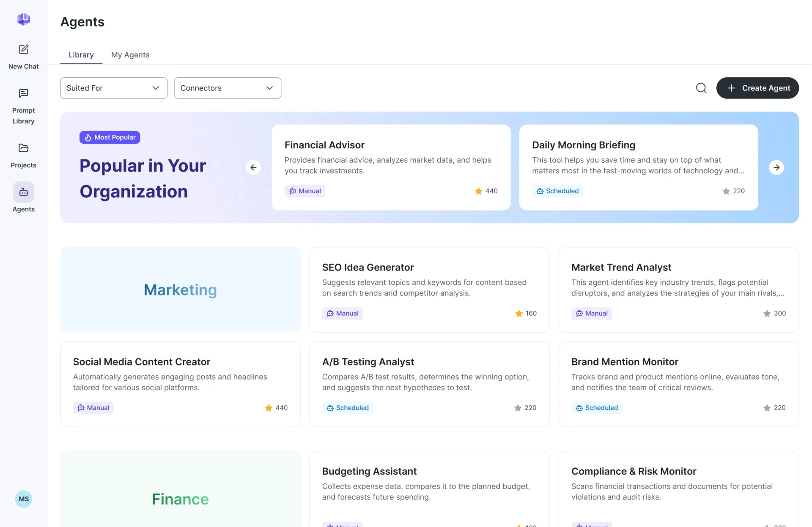812x527 pixels.
Task: Click Manual tag on Market Trend Analyst
Action: pos(592,314)
